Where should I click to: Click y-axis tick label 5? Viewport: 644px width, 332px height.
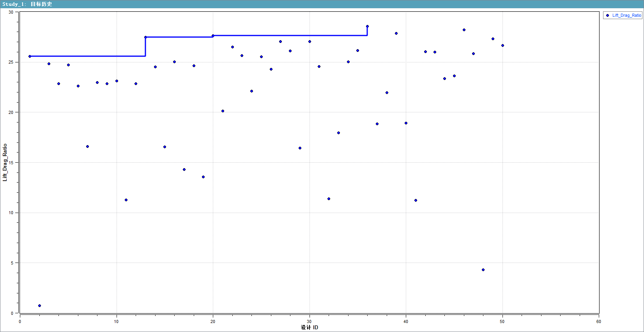coord(12,263)
